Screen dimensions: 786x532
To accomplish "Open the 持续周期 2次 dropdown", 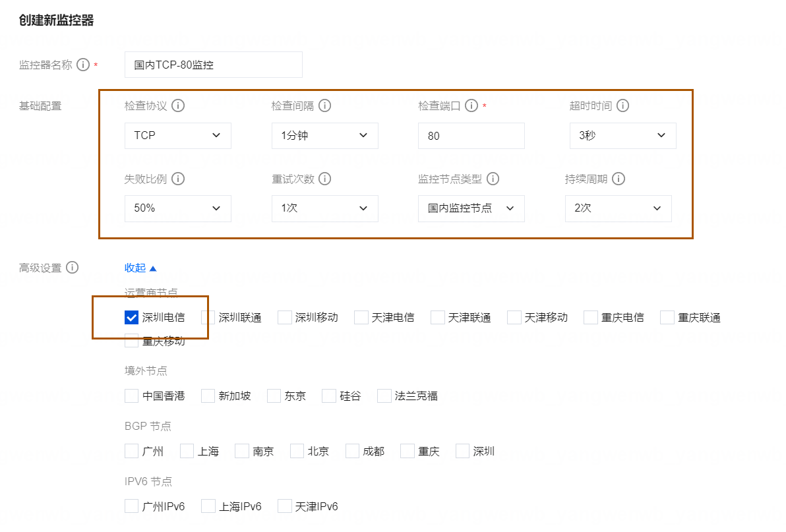I will pyautogui.click(x=618, y=208).
